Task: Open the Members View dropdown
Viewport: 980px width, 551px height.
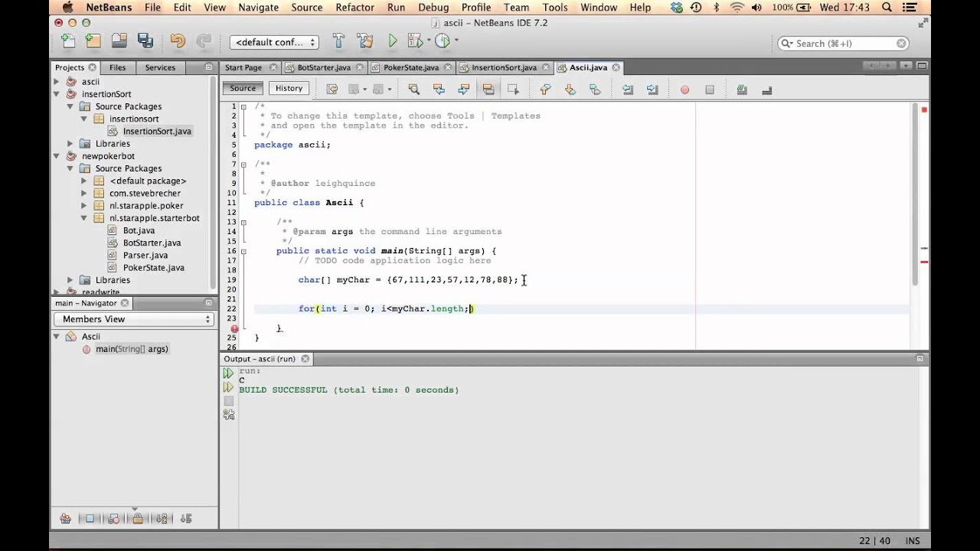Action: pos(134,319)
